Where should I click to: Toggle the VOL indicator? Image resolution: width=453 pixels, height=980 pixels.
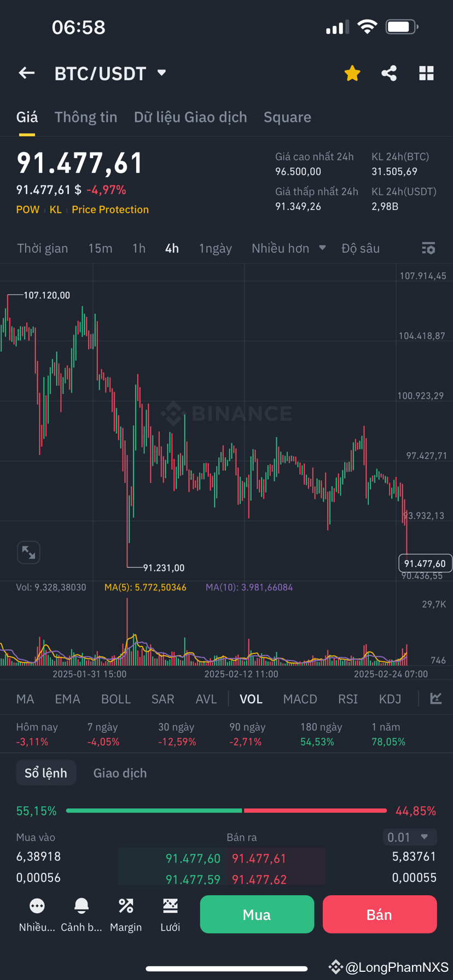tap(251, 699)
